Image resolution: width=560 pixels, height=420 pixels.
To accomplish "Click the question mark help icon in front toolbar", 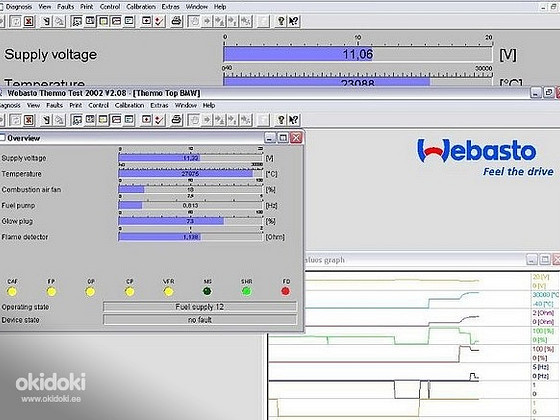I will (x=281, y=120).
